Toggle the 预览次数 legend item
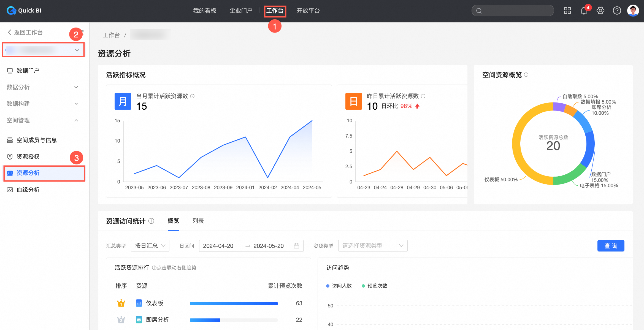This screenshot has height=330, width=644. click(374, 286)
